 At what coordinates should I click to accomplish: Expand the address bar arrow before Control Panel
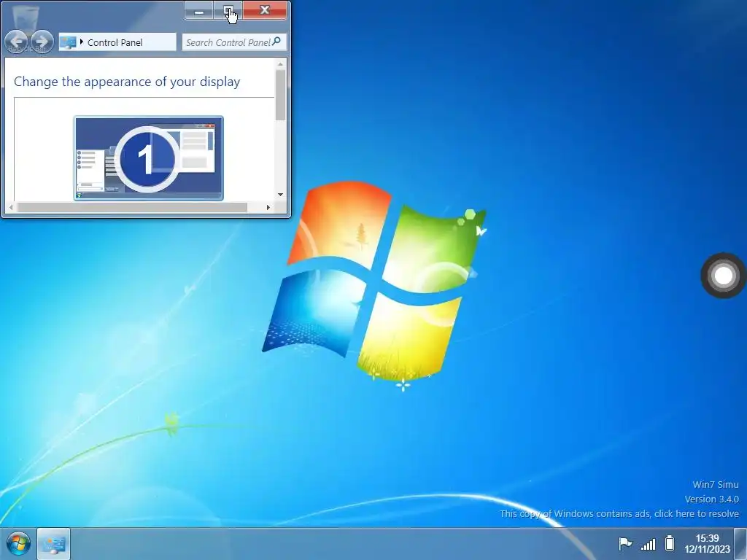click(82, 42)
